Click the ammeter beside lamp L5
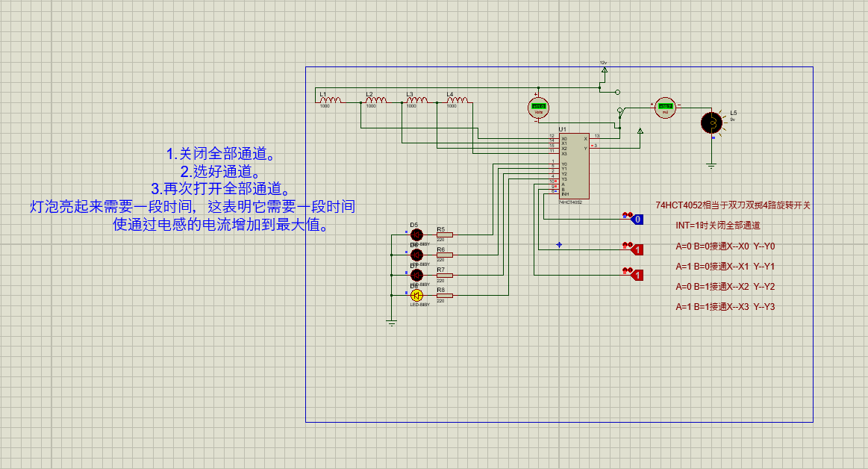 point(666,108)
